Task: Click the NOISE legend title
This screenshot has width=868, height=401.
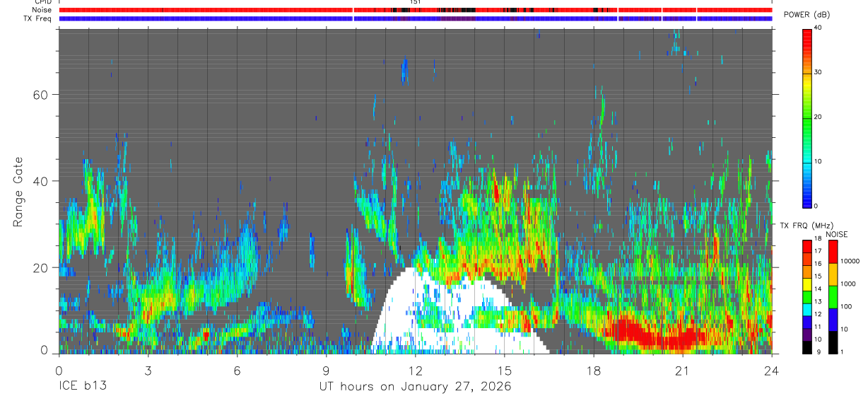Action: click(836, 234)
